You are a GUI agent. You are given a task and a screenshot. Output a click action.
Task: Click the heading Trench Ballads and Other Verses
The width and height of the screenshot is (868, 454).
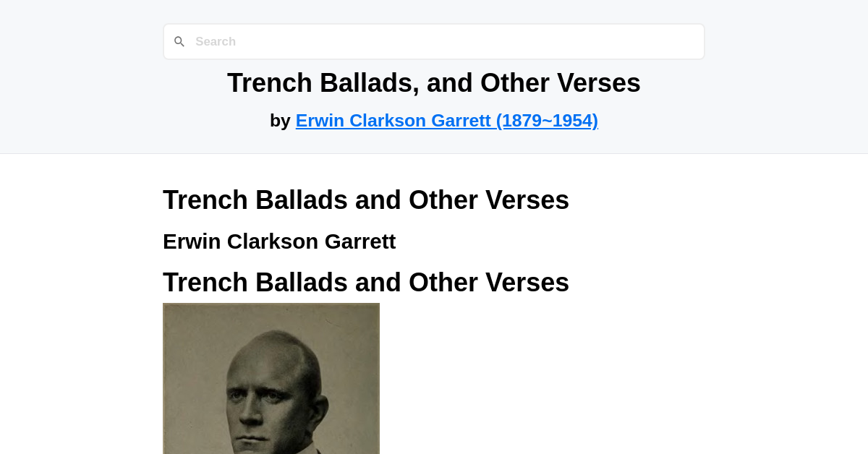point(365,200)
